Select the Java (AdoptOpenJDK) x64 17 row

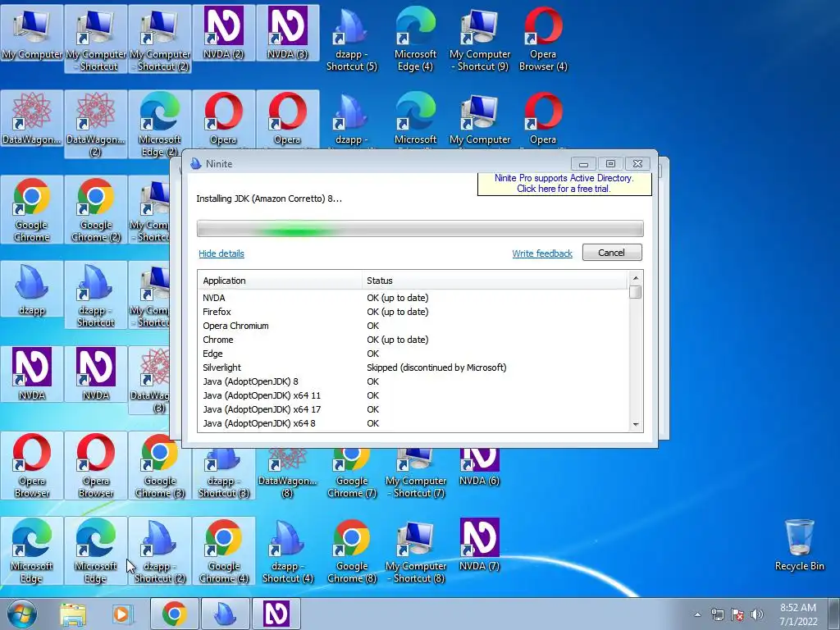click(413, 409)
